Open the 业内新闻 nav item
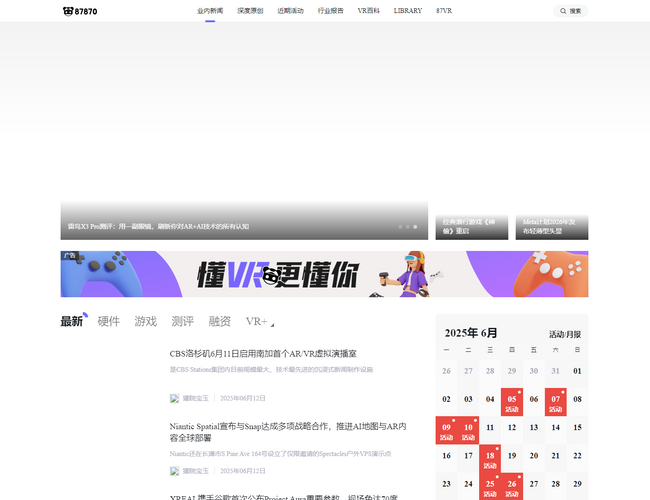Image resolution: width=650 pixels, height=500 pixels. (210, 11)
